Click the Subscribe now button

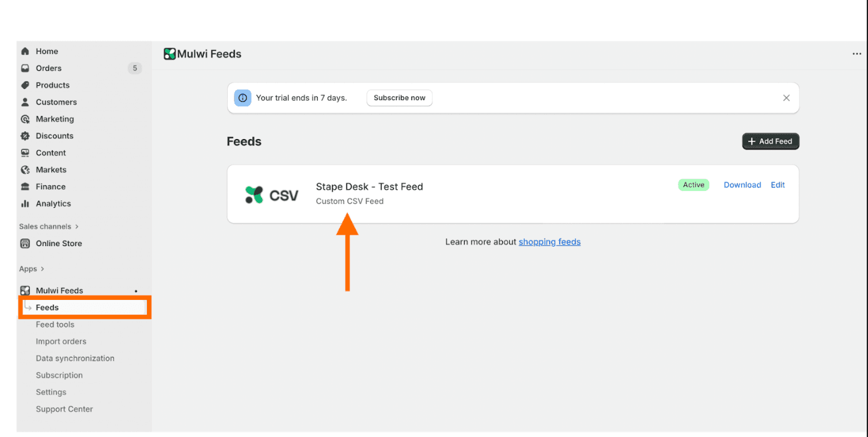399,98
